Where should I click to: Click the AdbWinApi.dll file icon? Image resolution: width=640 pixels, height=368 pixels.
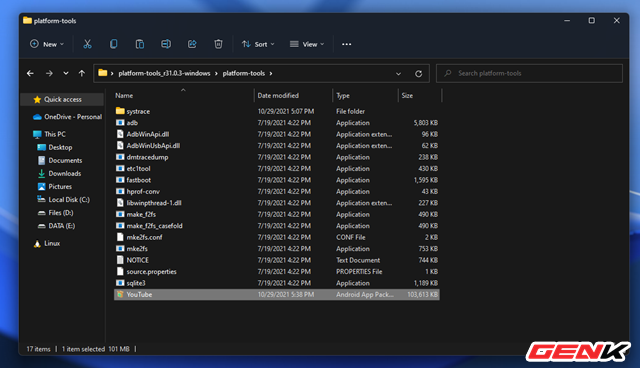(120, 134)
